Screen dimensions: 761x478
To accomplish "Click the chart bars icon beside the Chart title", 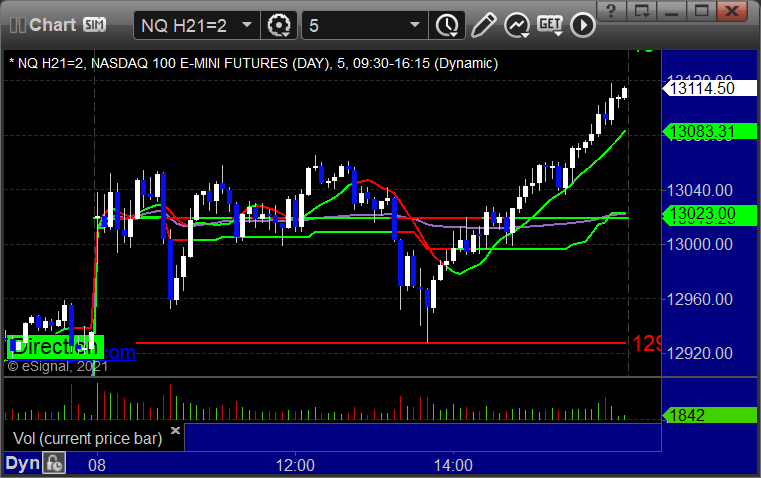I will click(17, 25).
